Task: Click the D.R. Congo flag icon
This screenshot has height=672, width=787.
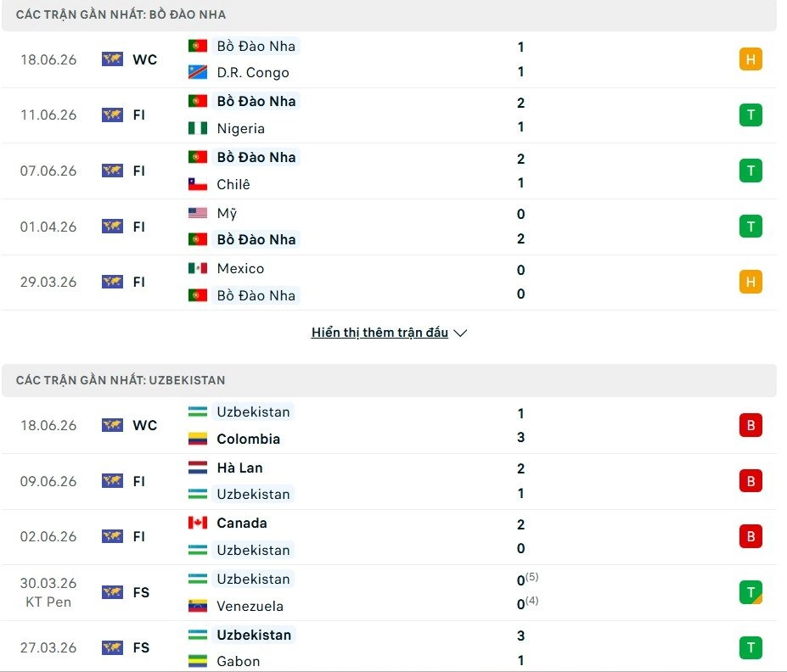Action: (x=197, y=72)
